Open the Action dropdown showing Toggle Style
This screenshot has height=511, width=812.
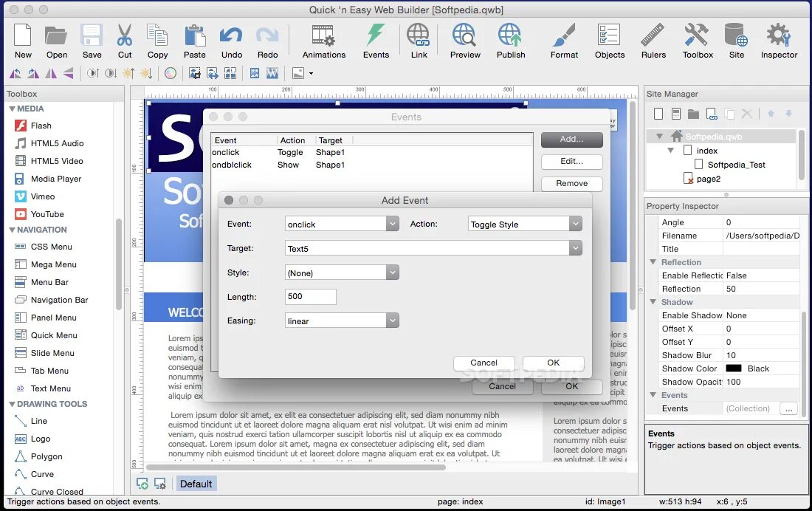click(575, 224)
